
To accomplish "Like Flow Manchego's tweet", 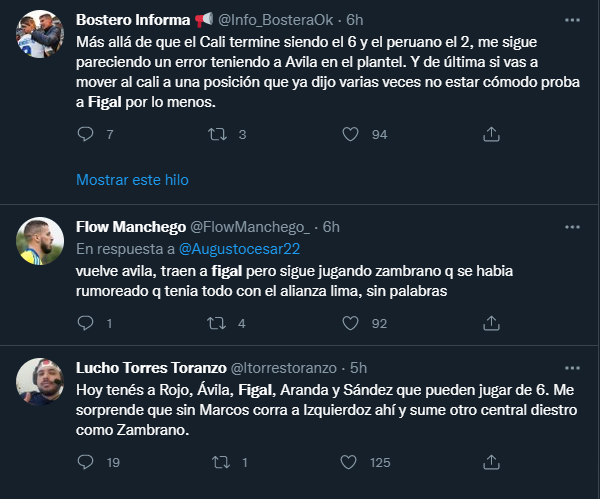I will pos(350,323).
